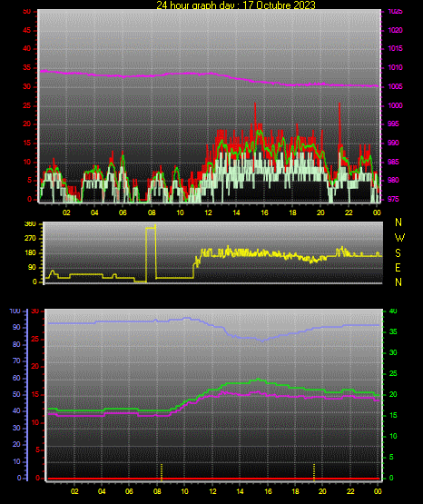Screen dimensions: 423x504
Task: Click the 25 label on wind speed axis
Action: click(x=27, y=105)
